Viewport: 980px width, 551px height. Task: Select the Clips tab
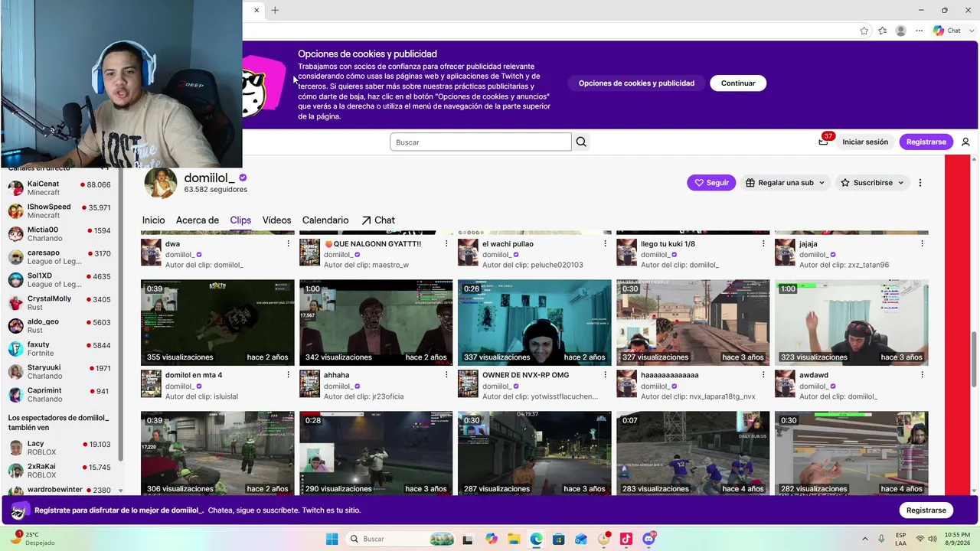tap(240, 220)
